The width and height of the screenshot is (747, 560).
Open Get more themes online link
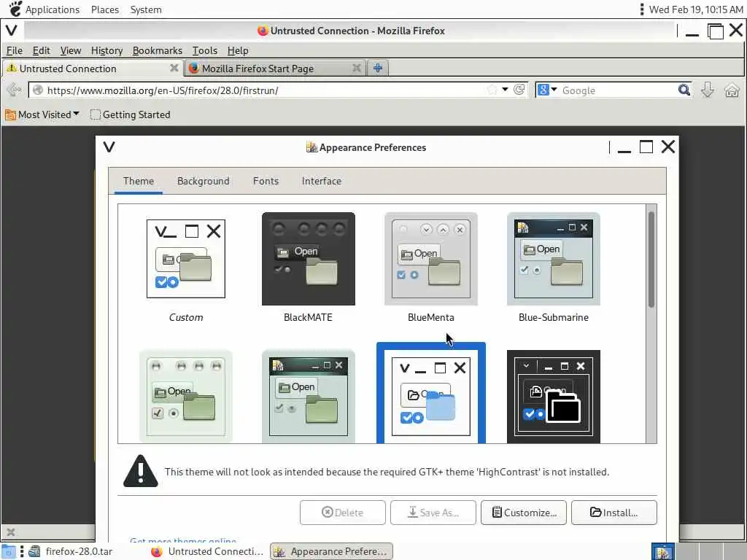pyautogui.click(x=183, y=540)
